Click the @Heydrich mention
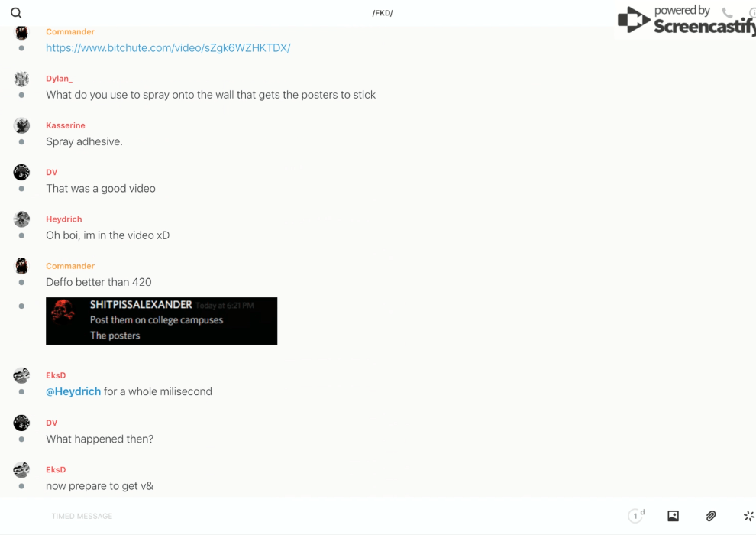756x535 pixels. 73,391
